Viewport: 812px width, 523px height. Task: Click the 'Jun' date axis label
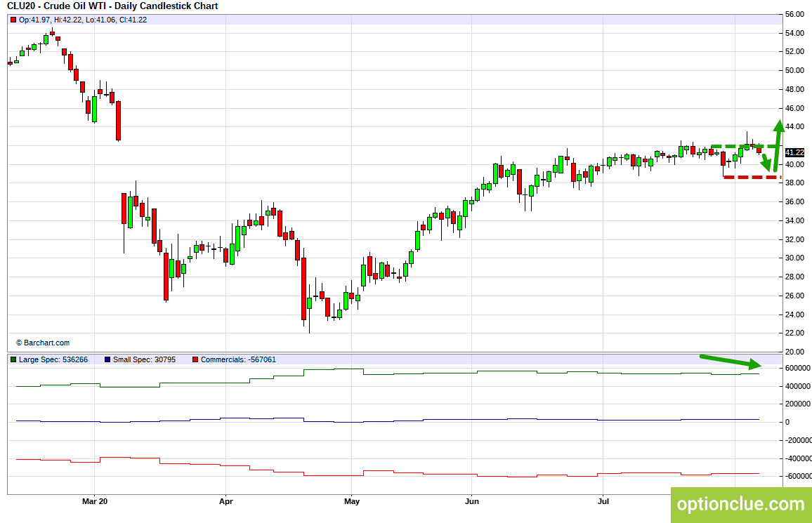click(x=472, y=501)
